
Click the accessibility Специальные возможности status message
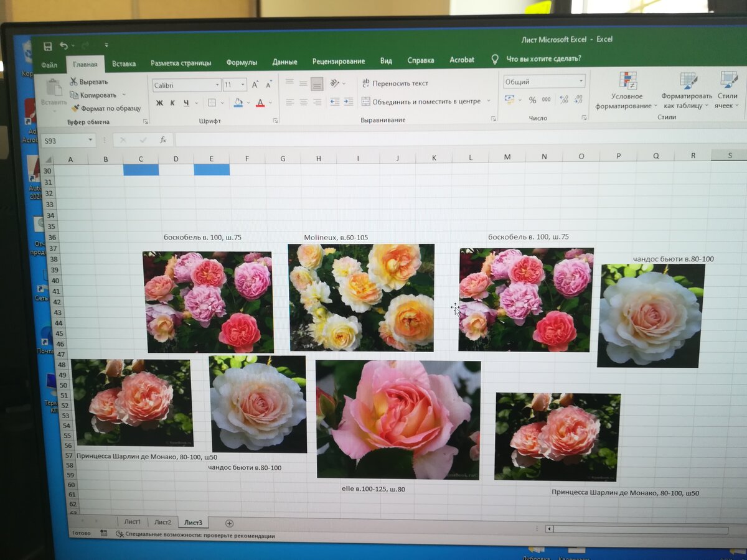[200, 536]
